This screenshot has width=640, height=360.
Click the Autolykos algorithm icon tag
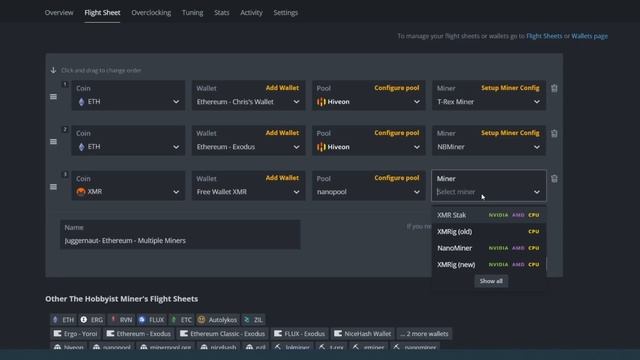coord(201,320)
